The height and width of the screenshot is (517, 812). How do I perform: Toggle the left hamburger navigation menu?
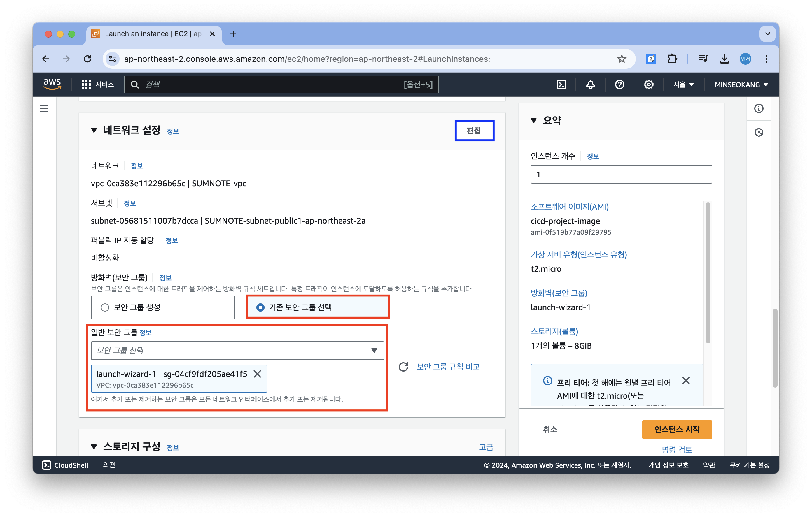click(x=44, y=108)
